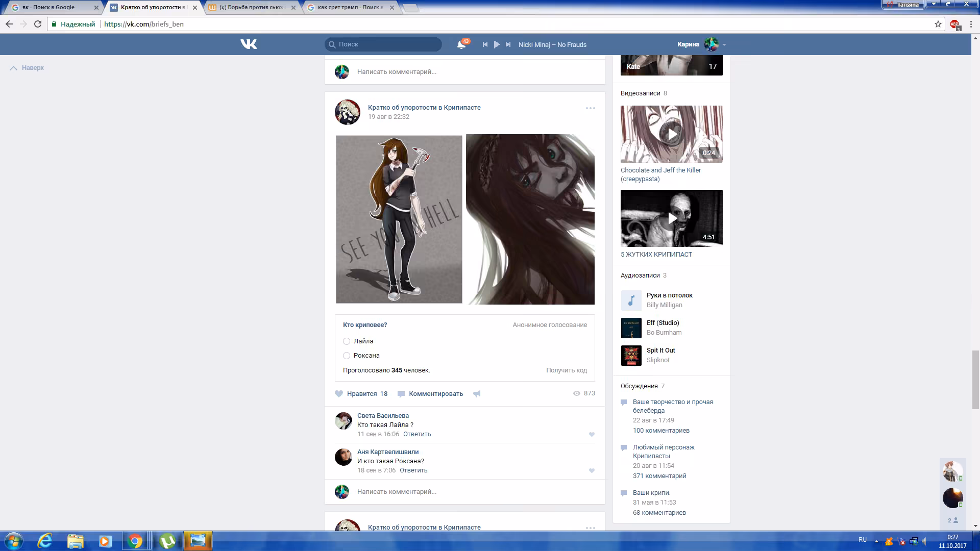Open the '371 комментарий' link

[659, 476]
